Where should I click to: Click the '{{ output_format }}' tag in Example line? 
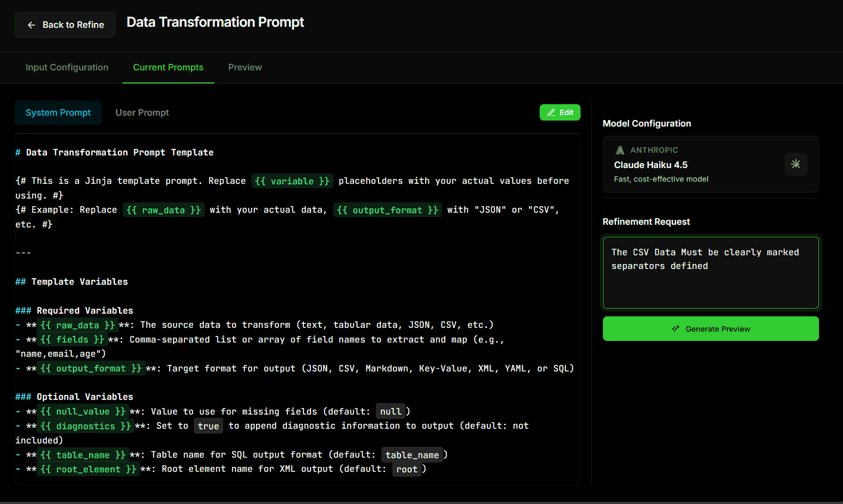coord(387,210)
